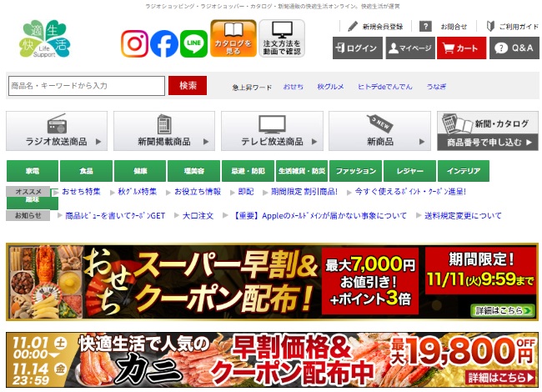542x392 pixels.
Task: Open Appleのメールドメイン notice link
Action: 319,216
